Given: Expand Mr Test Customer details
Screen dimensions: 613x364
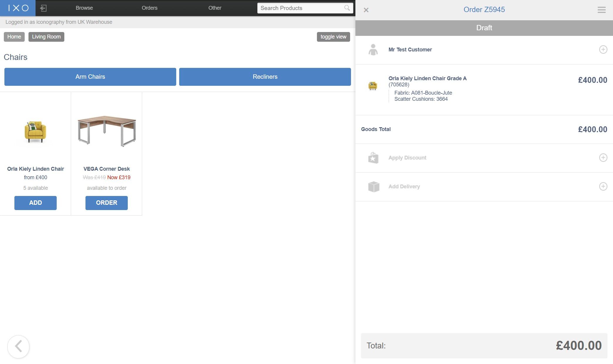Looking at the screenshot, I should 603,49.
